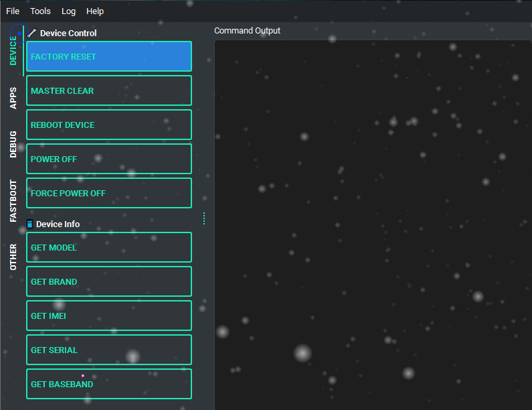Trigger FORCE POWER OFF

click(109, 193)
